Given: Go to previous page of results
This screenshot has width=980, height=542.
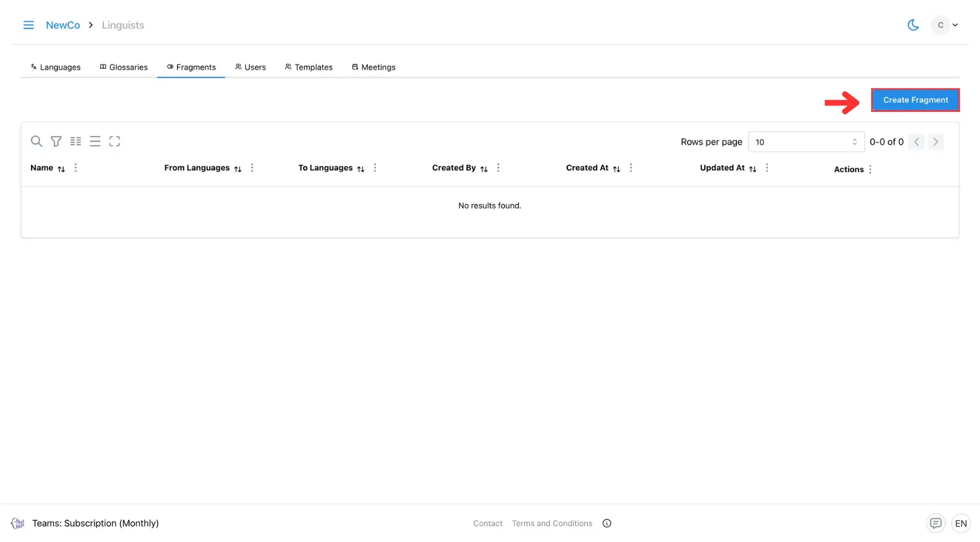Looking at the screenshot, I should coord(916,142).
